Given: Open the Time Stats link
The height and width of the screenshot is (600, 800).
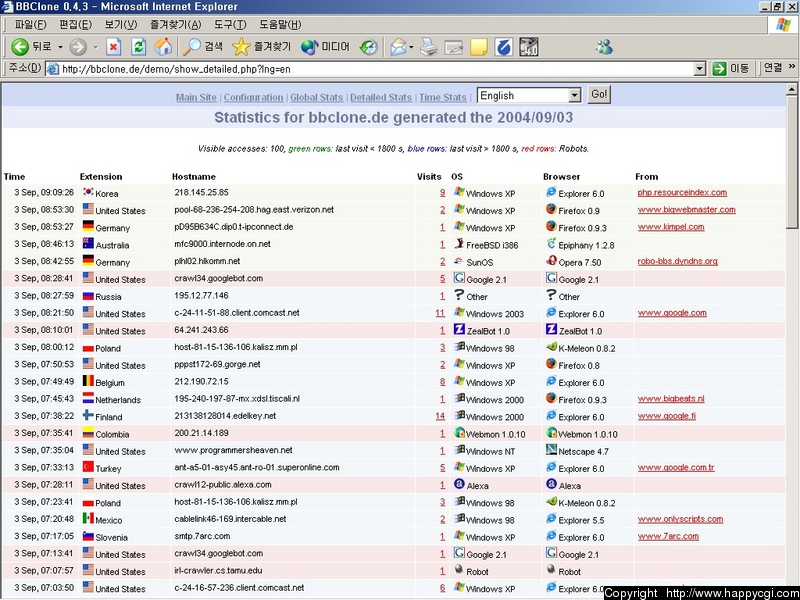Looking at the screenshot, I should click(x=442, y=97).
